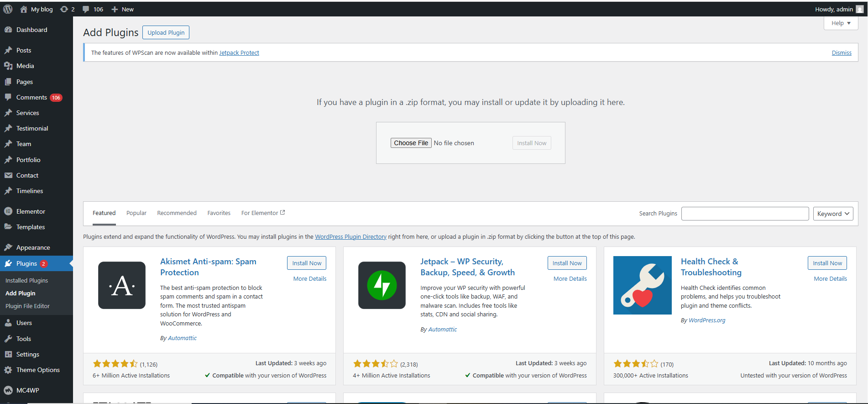Click the Testimonial pin icon
Image resolution: width=868 pixels, height=404 pixels.
click(x=8, y=128)
